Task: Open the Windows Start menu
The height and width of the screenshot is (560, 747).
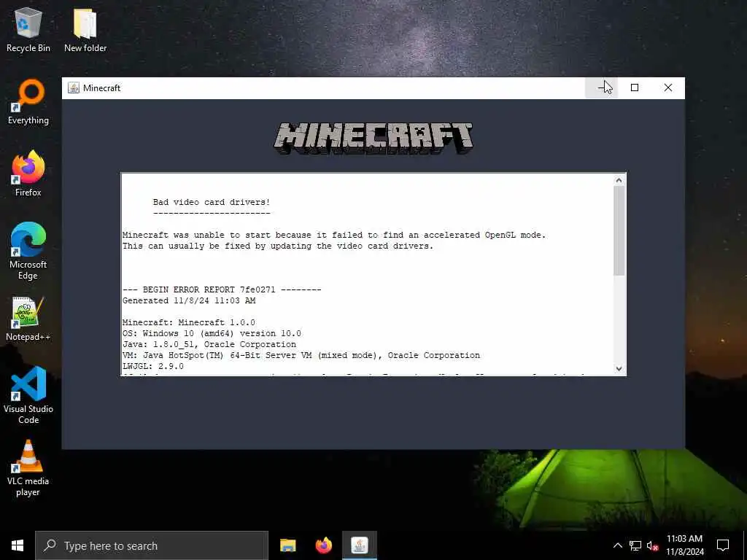Action: (18, 545)
